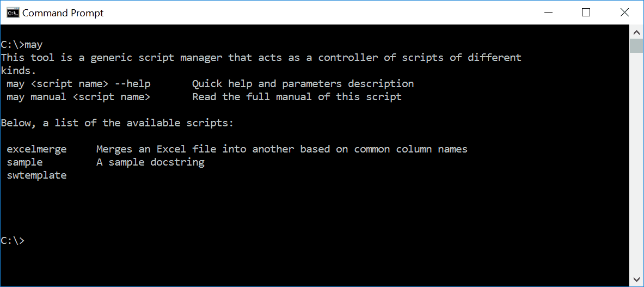Click the Command Prompt icon in title bar
The height and width of the screenshot is (287, 644).
coord(12,13)
